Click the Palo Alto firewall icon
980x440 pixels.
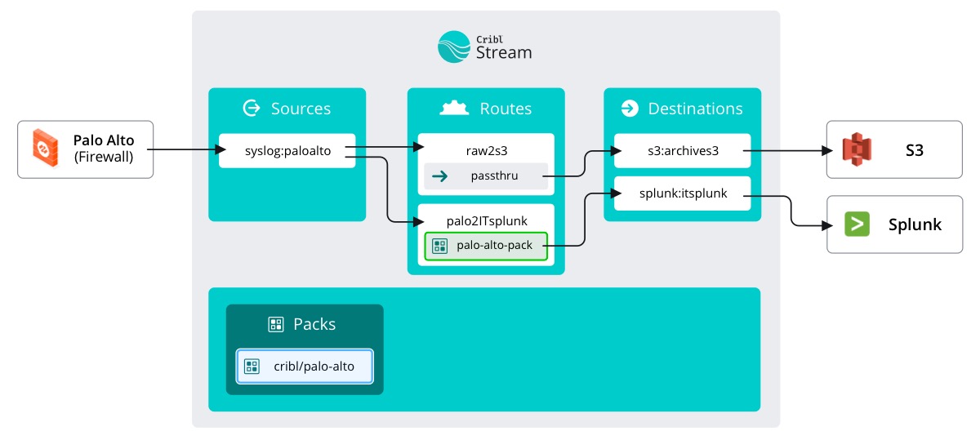[x=46, y=149]
